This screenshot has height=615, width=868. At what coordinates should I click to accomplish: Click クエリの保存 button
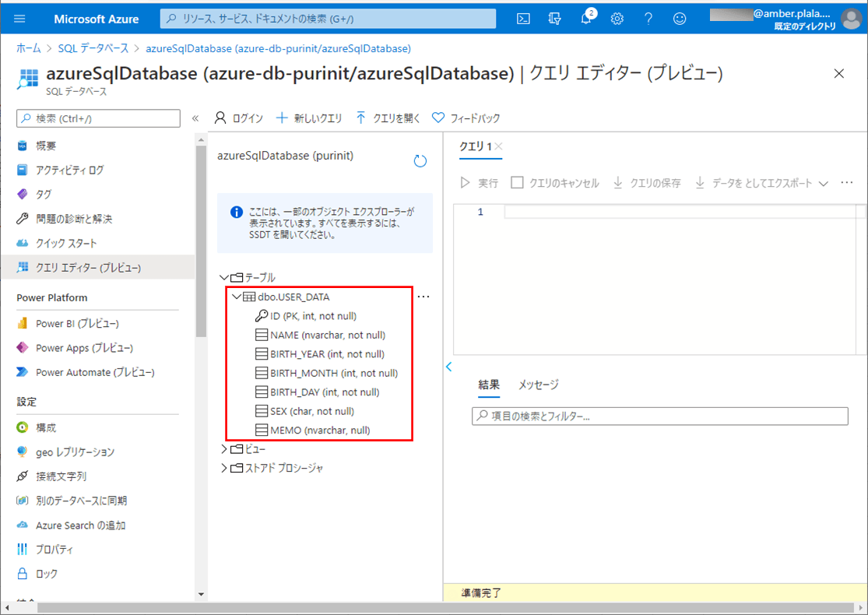coord(647,183)
